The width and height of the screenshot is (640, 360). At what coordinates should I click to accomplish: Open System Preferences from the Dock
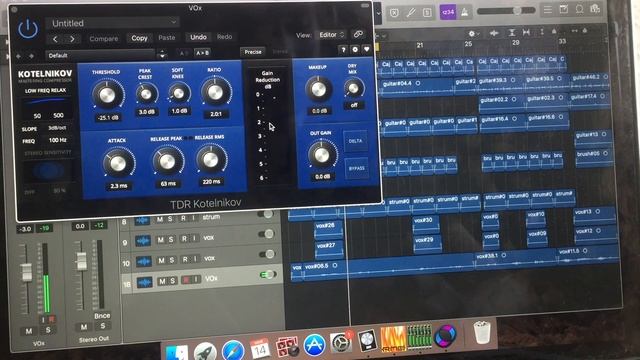[x=340, y=343]
